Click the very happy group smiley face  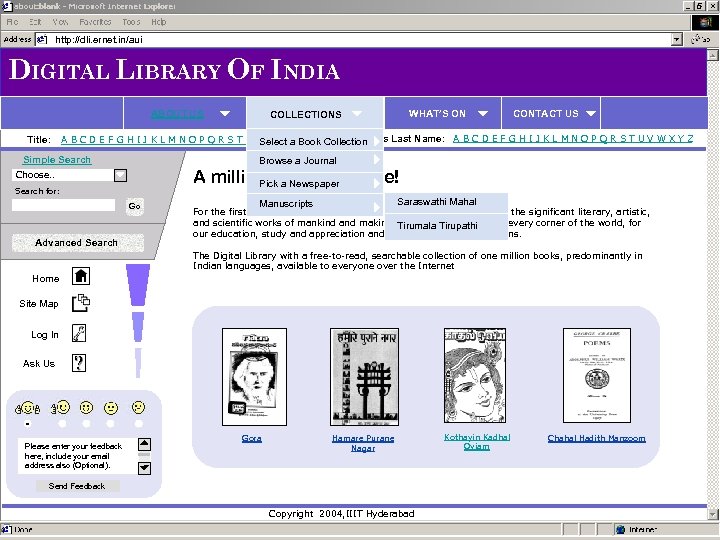28,408
